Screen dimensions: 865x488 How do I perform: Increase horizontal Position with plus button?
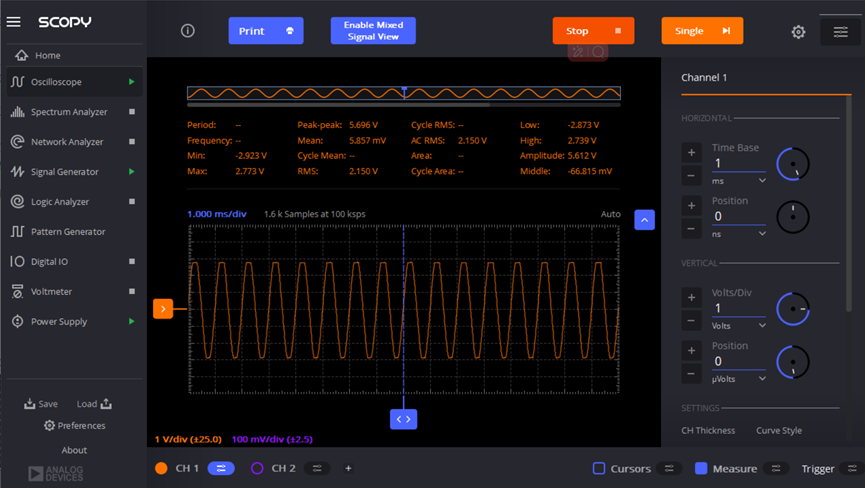click(x=691, y=206)
